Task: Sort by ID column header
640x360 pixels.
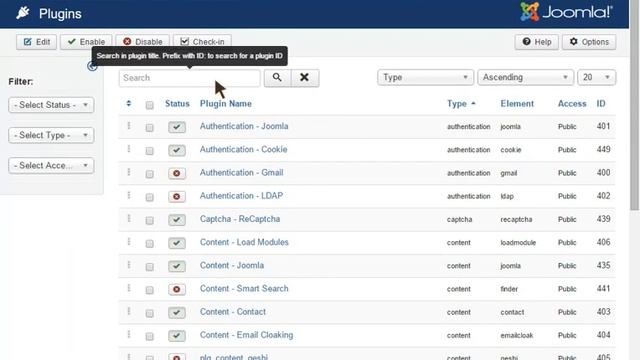Action: [601, 104]
